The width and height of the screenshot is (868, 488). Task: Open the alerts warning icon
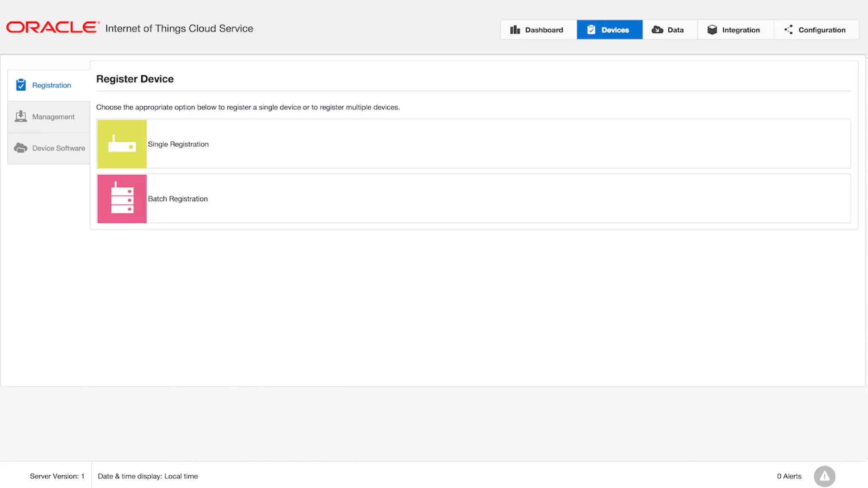click(x=824, y=476)
